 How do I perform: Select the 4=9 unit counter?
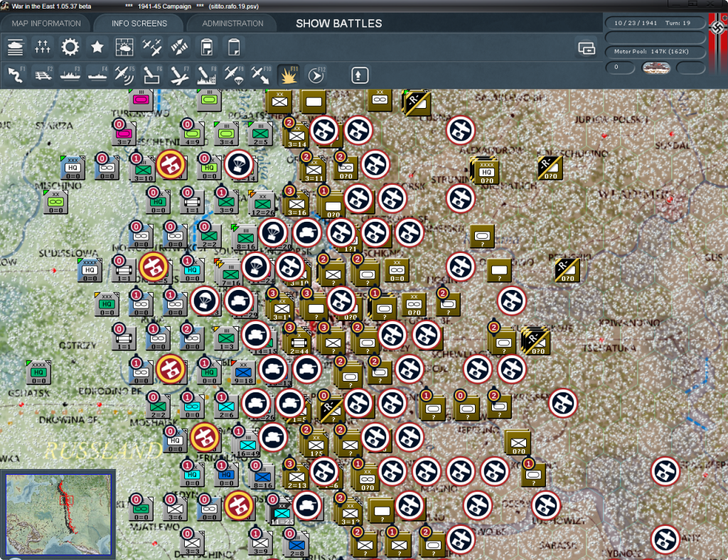pos(193,134)
